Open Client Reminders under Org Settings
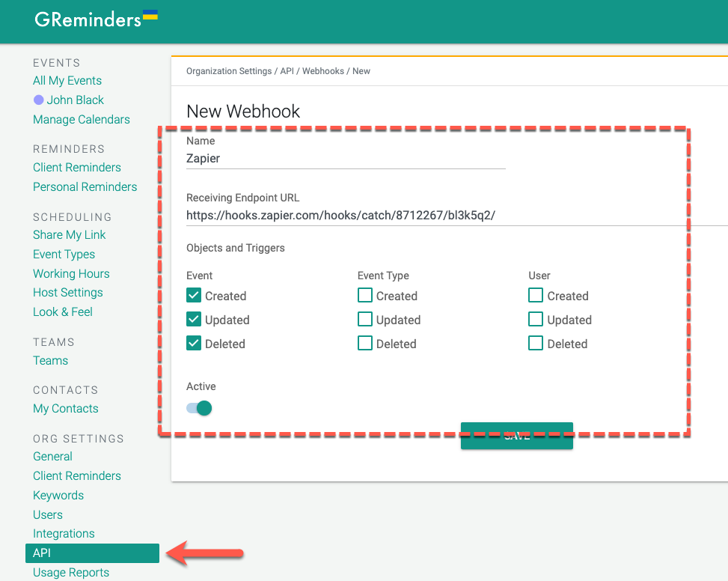 (77, 475)
